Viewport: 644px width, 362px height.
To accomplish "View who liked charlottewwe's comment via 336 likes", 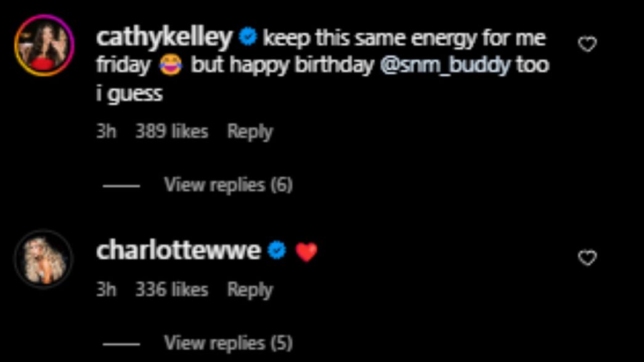I will click(x=172, y=289).
